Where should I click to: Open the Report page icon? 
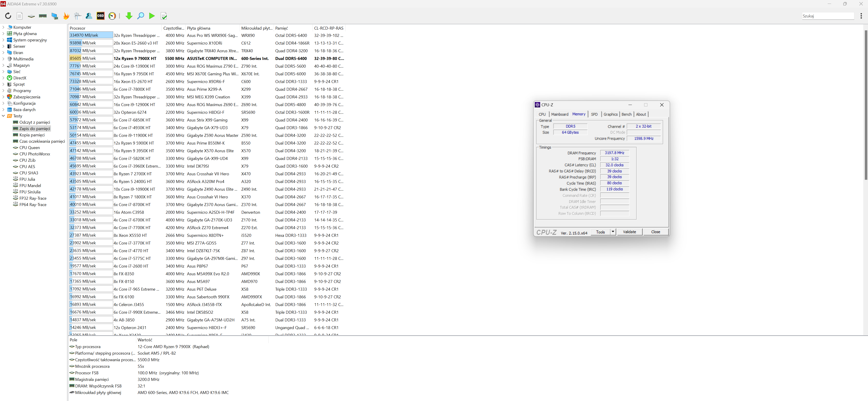[19, 16]
